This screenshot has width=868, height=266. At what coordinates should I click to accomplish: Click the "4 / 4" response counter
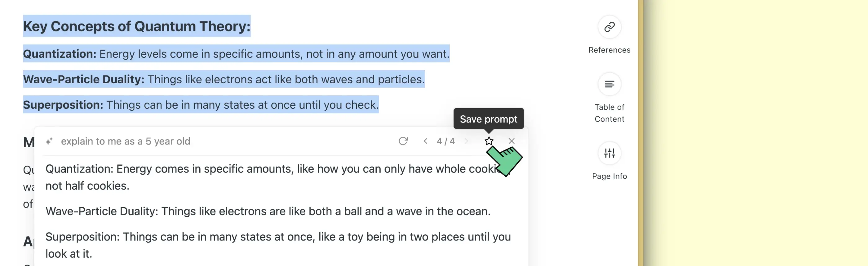click(445, 141)
